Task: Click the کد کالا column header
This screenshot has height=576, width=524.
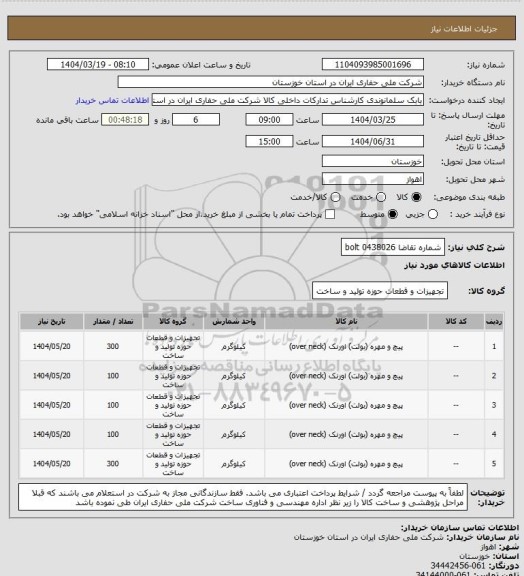Action: pos(456,321)
